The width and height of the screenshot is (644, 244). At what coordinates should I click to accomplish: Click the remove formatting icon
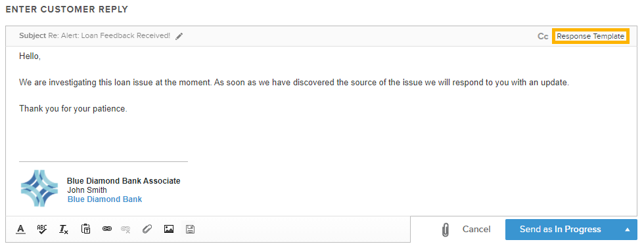pyautogui.click(x=63, y=229)
